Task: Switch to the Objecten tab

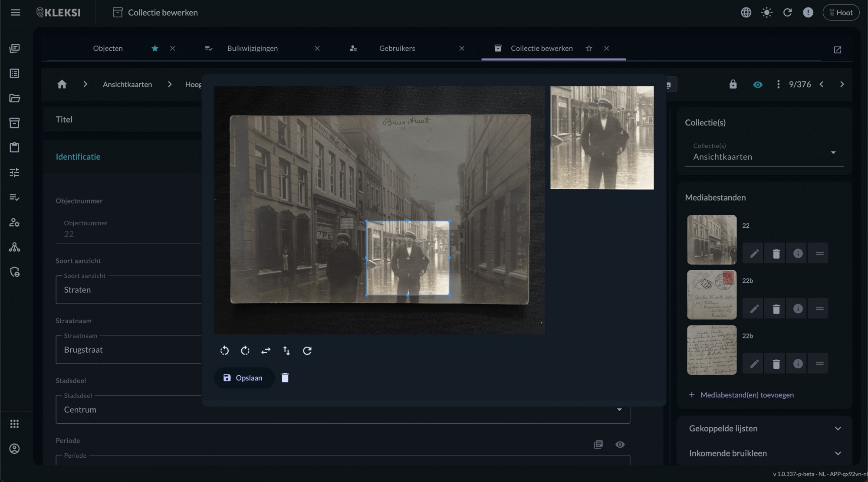Action: (108, 48)
